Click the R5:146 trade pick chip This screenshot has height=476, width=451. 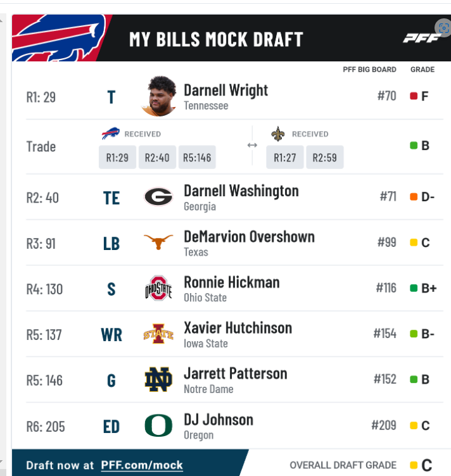point(197,157)
